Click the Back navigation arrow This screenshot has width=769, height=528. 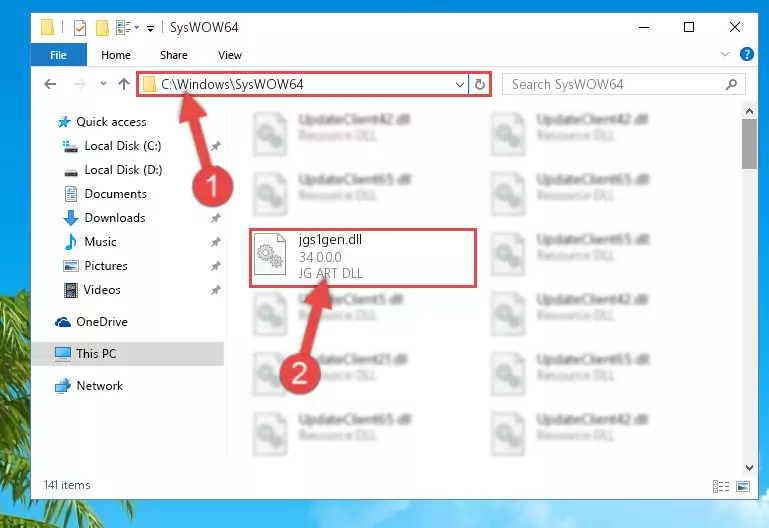[x=50, y=84]
